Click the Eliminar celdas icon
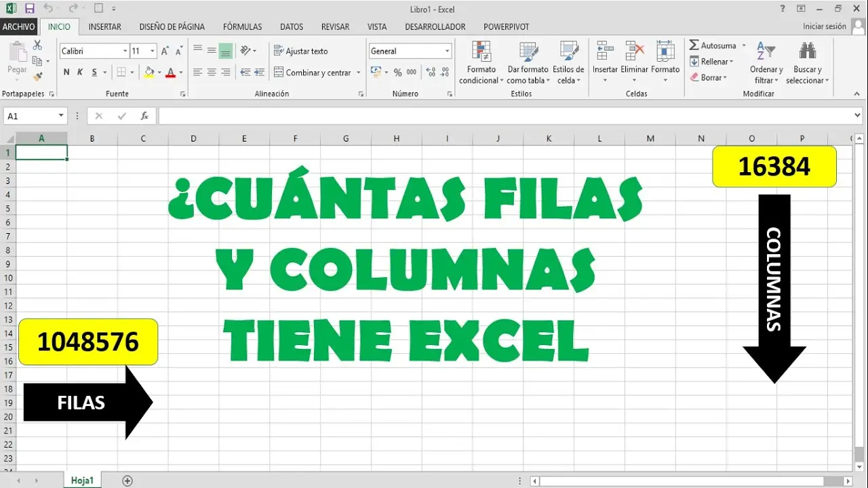 (635, 52)
